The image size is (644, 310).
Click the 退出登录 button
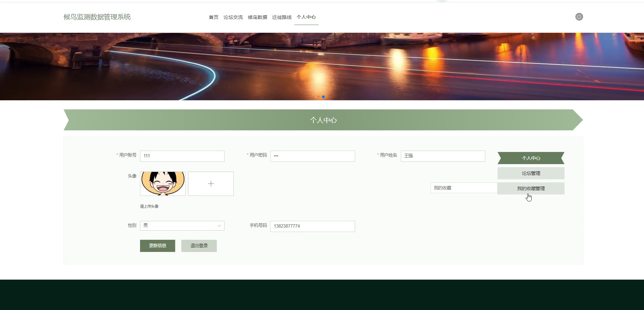[x=199, y=246]
